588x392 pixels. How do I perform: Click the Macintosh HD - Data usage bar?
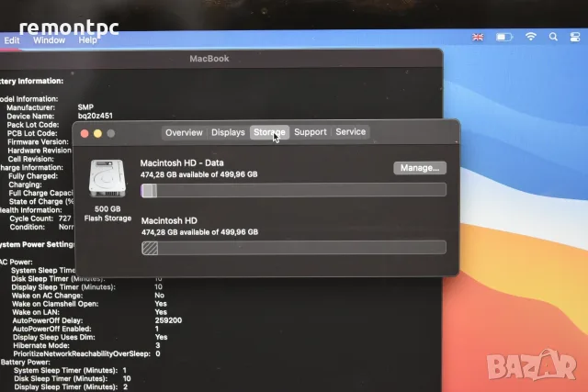(x=294, y=190)
